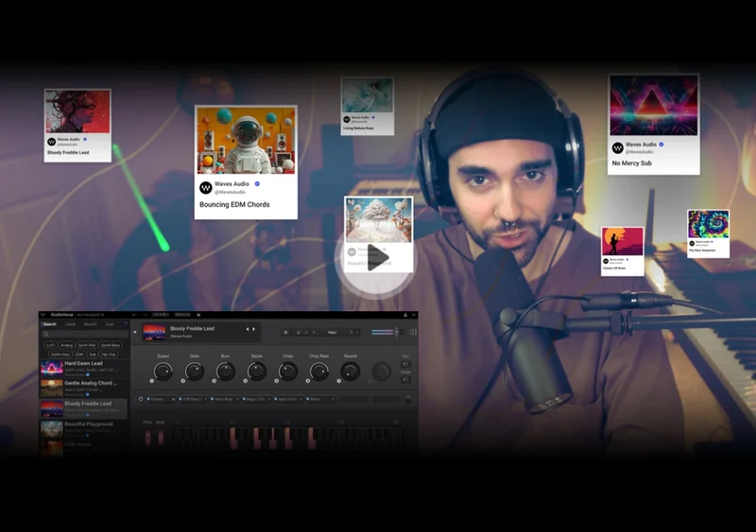
Task: Click the Pitch wheel strip
Action: click(148, 438)
